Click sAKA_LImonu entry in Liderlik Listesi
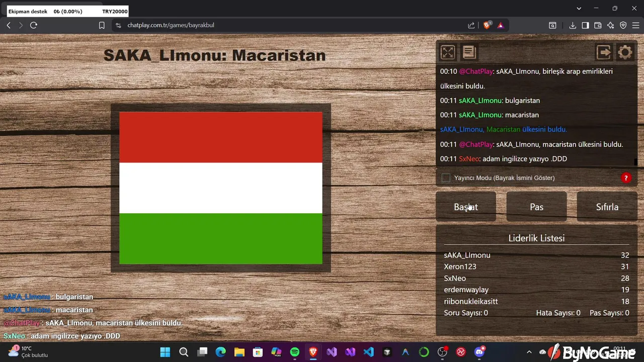644x362 pixels. 536,255
